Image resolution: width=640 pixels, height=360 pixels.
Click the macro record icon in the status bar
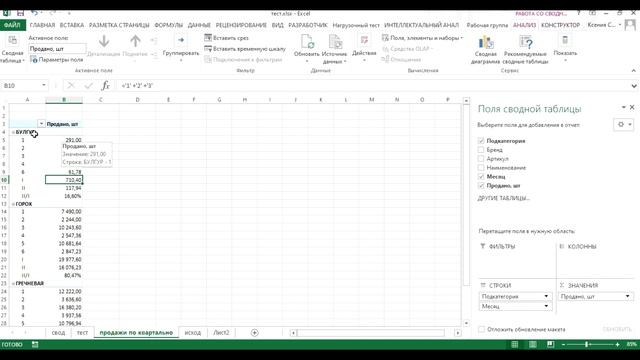coord(35,344)
